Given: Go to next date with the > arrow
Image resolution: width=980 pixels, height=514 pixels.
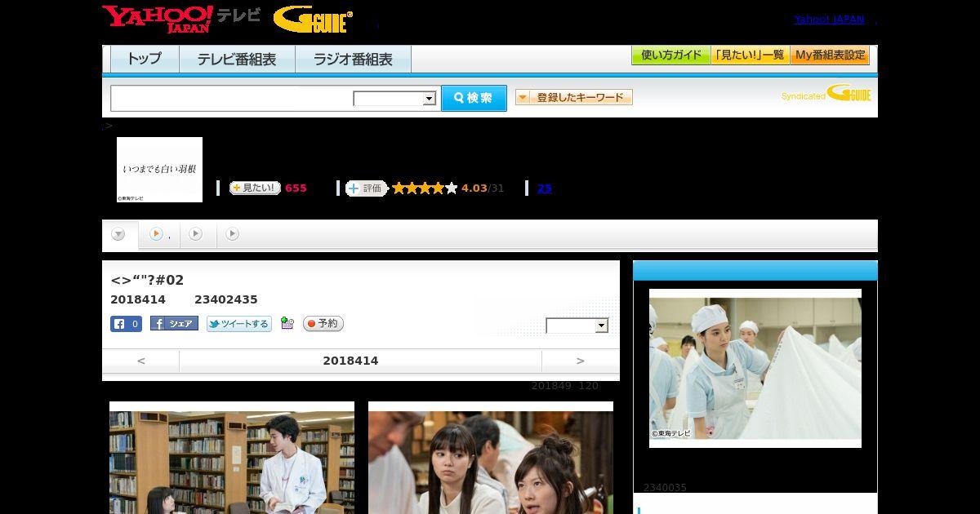Looking at the screenshot, I should (581, 361).
